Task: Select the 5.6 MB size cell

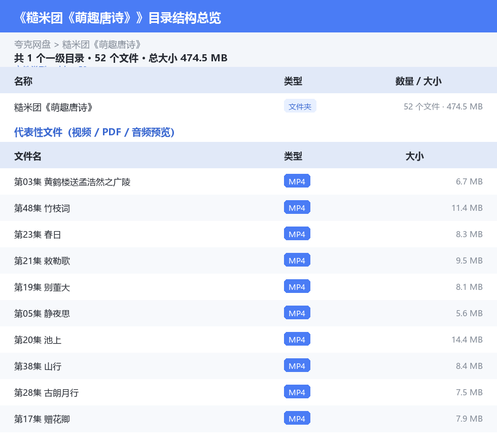Action: coord(469,313)
